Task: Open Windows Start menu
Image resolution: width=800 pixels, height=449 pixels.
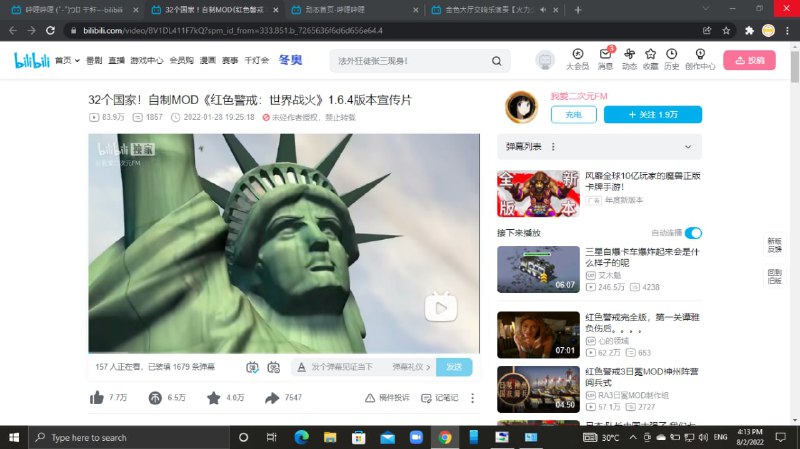Action: (x=14, y=437)
